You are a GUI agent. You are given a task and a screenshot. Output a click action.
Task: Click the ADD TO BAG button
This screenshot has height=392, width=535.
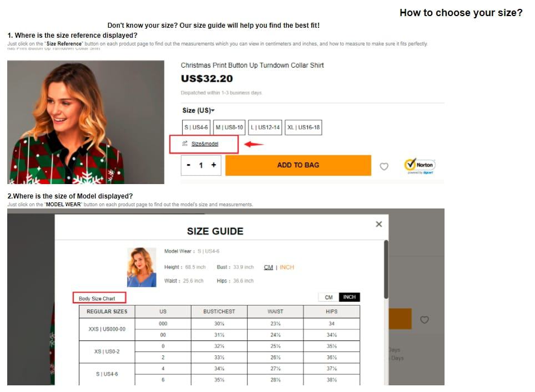click(x=298, y=165)
